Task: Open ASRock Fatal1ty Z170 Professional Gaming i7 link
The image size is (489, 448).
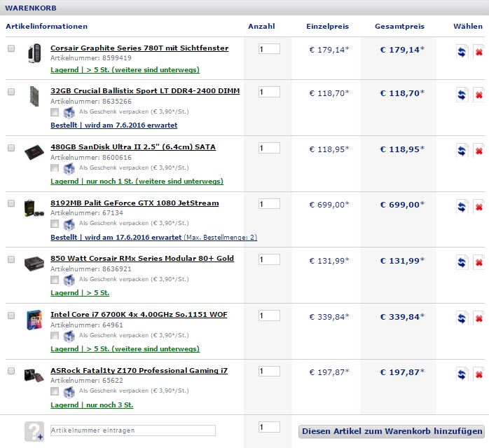Action: pos(139,371)
